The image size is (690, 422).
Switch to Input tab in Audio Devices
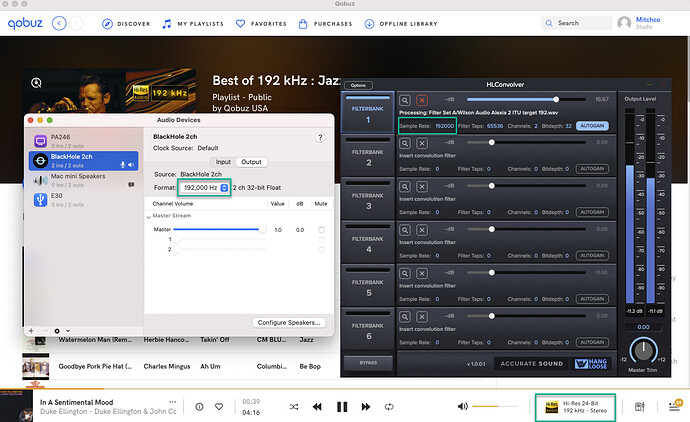[x=223, y=162]
